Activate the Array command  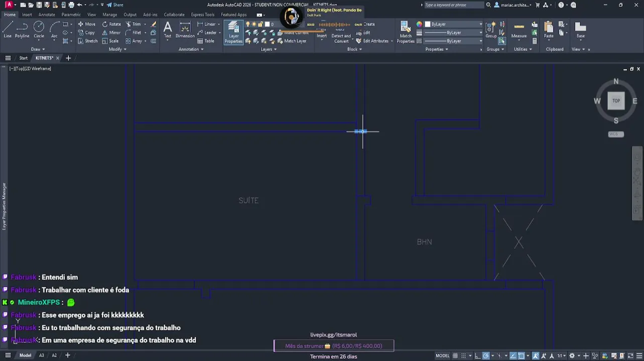134,41
